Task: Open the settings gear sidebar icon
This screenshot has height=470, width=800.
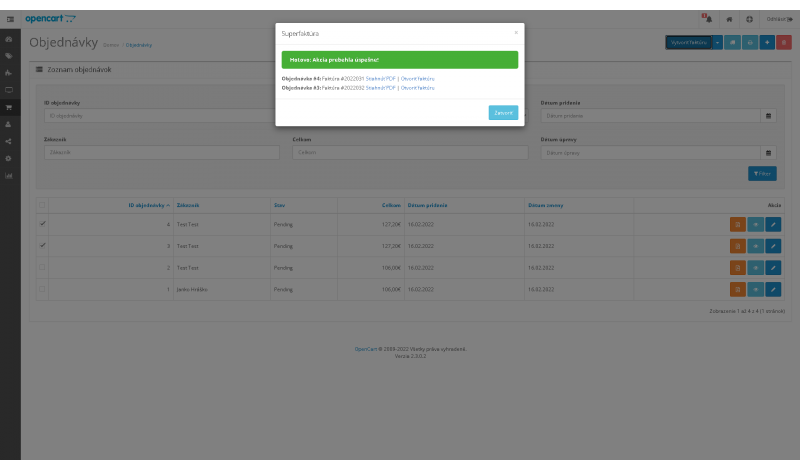Action: pyautogui.click(x=9, y=158)
